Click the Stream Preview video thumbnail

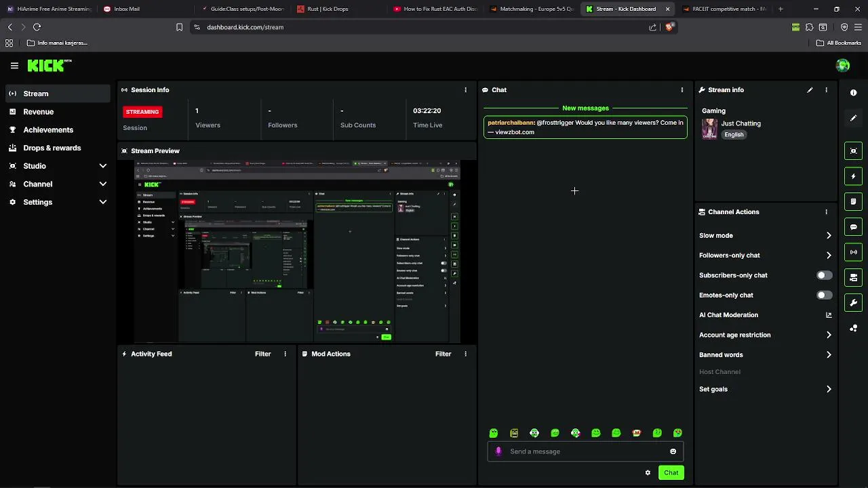click(x=297, y=251)
